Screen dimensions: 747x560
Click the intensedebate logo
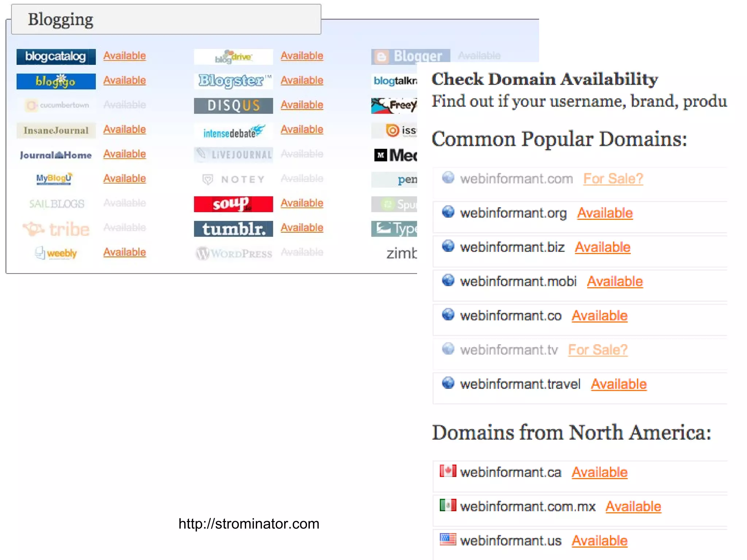click(x=233, y=131)
